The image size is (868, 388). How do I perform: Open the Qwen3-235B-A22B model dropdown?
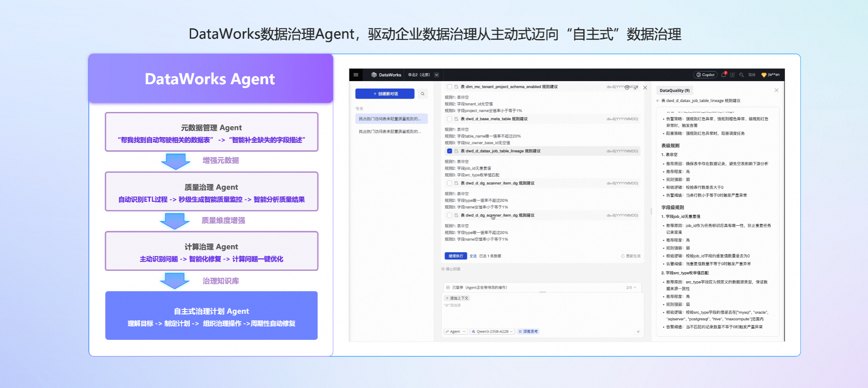pos(493,332)
